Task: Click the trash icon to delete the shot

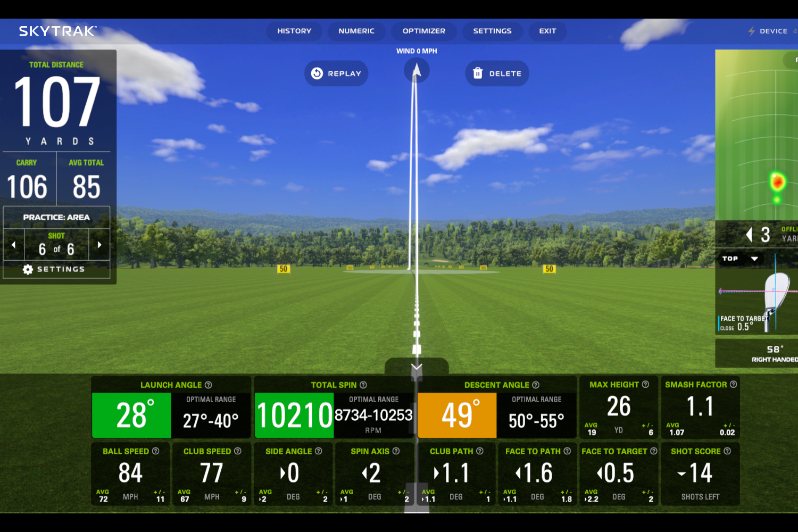Action: (478, 73)
